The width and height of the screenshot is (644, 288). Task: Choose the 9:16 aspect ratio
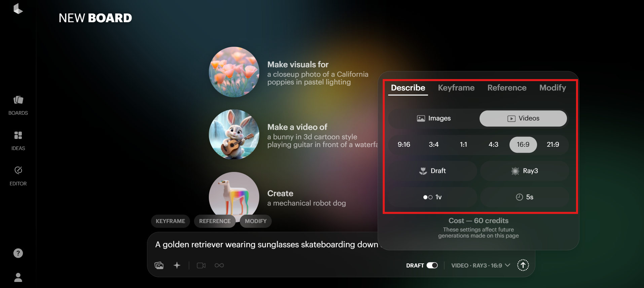pyautogui.click(x=404, y=145)
